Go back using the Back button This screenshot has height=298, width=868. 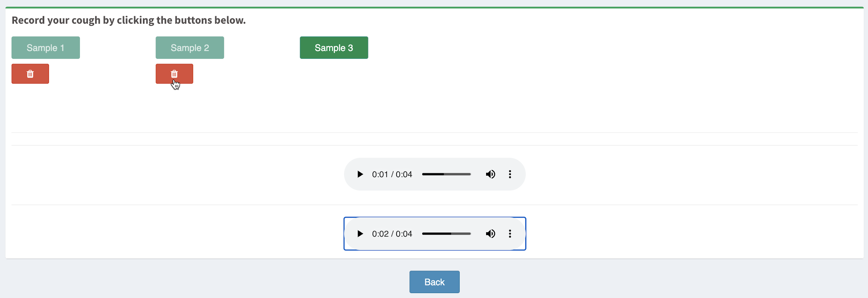(x=434, y=282)
